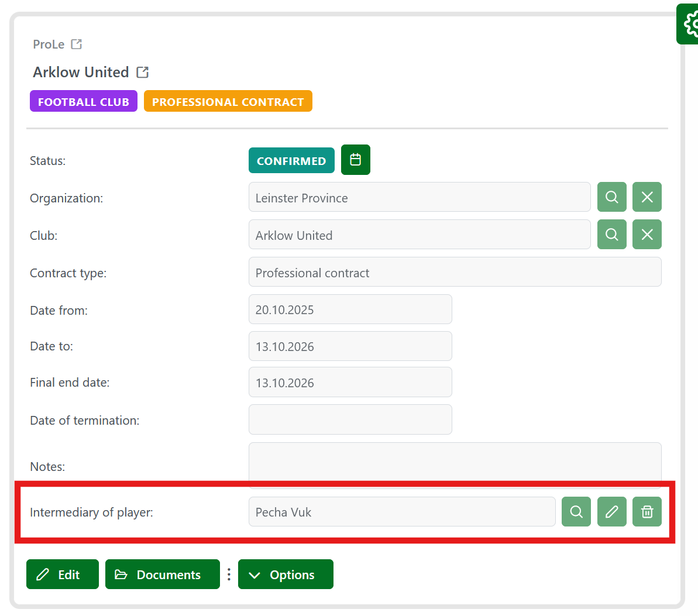The height and width of the screenshot is (616, 698).
Task: Select the Football Club tag
Action: coord(83,101)
